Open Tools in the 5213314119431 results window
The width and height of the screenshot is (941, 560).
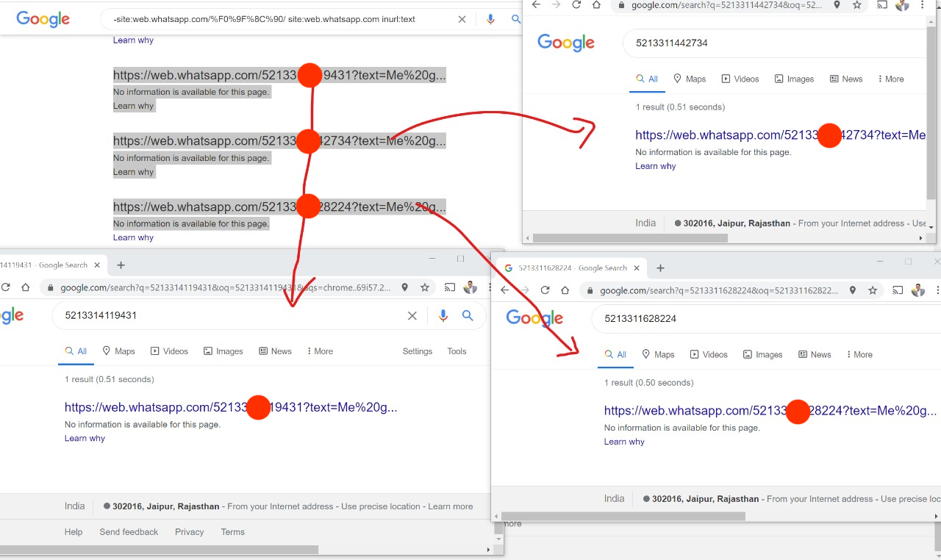(x=457, y=351)
